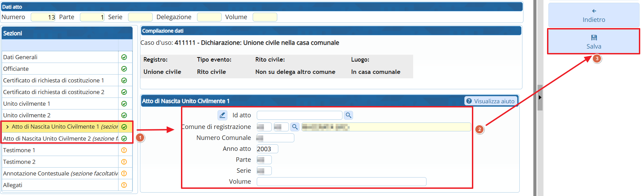Open the Certificato di richiesta di costituzione 2 section
The height and width of the screenshot is (196, 644).
(x=54, y=92)
